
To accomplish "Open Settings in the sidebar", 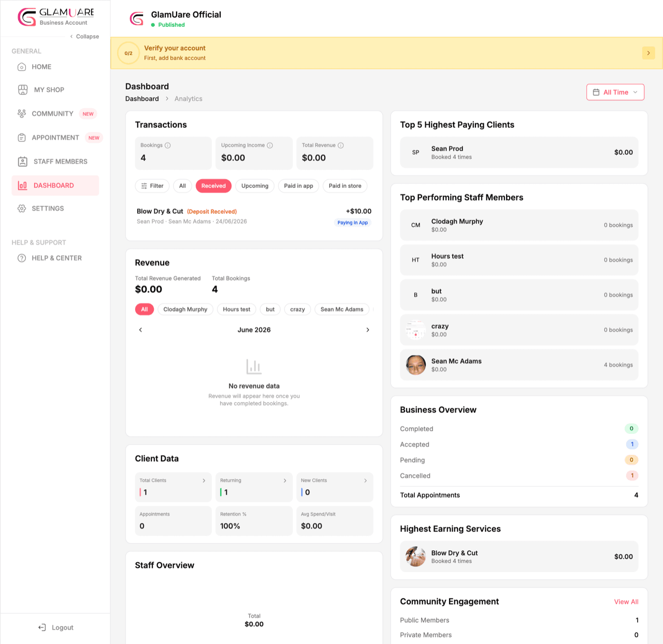I will 55,209.
